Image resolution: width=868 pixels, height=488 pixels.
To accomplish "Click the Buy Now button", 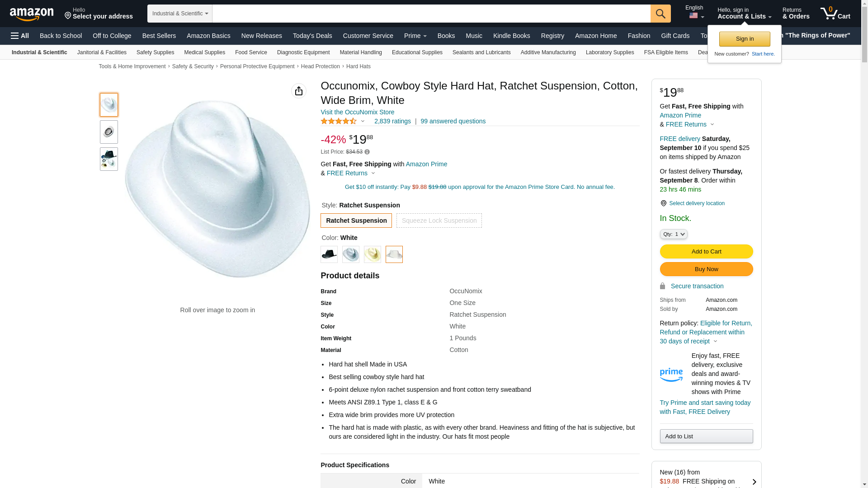I will [706, 269].
